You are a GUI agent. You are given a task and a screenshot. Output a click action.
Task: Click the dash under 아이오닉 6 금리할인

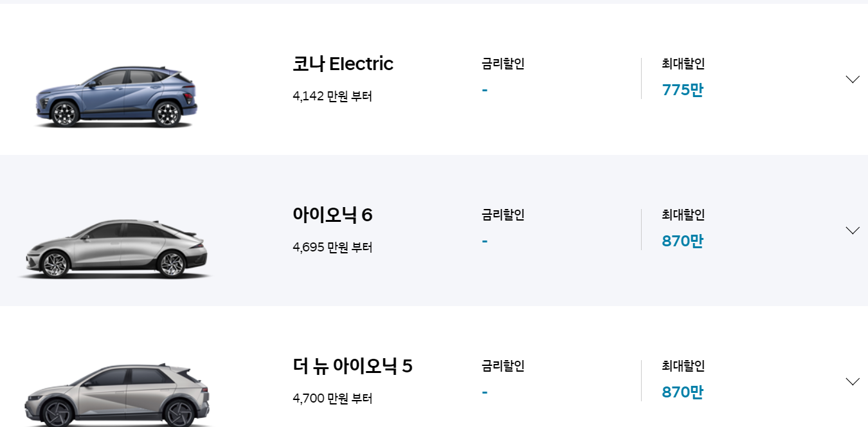point(484,241)
